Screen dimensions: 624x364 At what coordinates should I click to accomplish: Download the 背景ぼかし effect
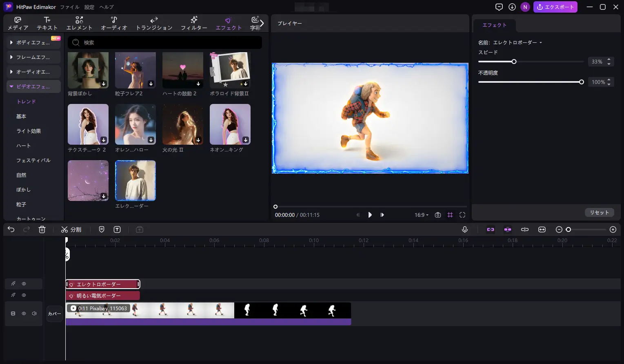tap(104, 84)
